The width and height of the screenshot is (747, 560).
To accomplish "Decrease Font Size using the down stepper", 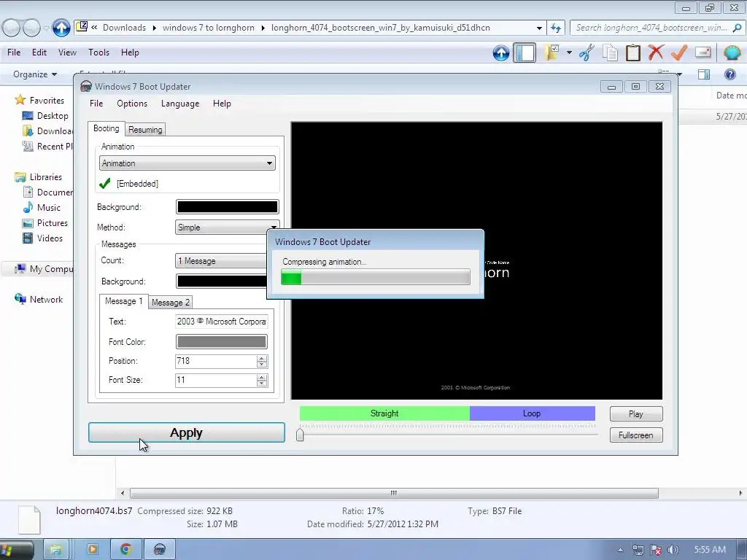I will pos(262,384).
